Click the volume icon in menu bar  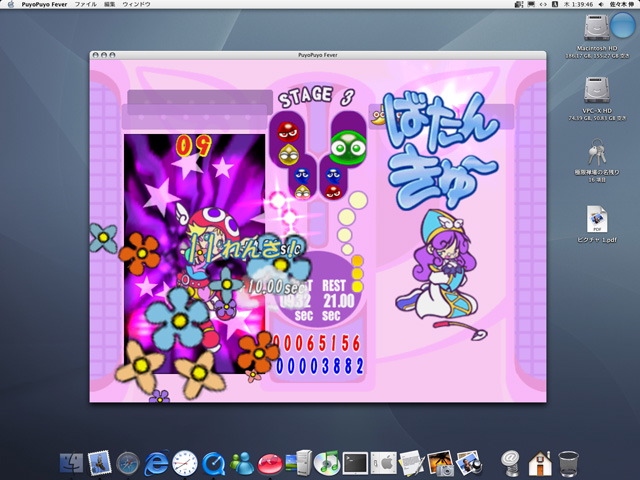pyautogui.click(x=601, y=4)
